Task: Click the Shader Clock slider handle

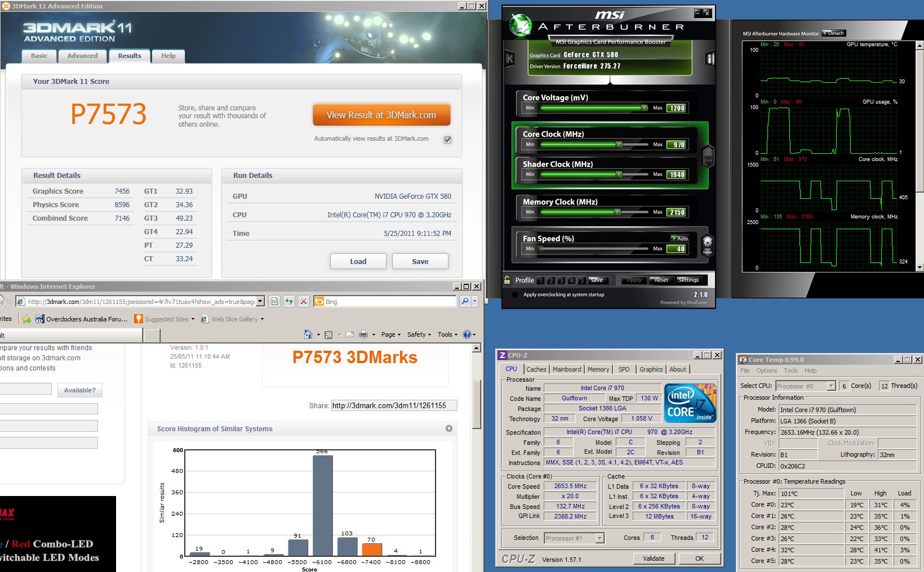Action: (619, 175)
